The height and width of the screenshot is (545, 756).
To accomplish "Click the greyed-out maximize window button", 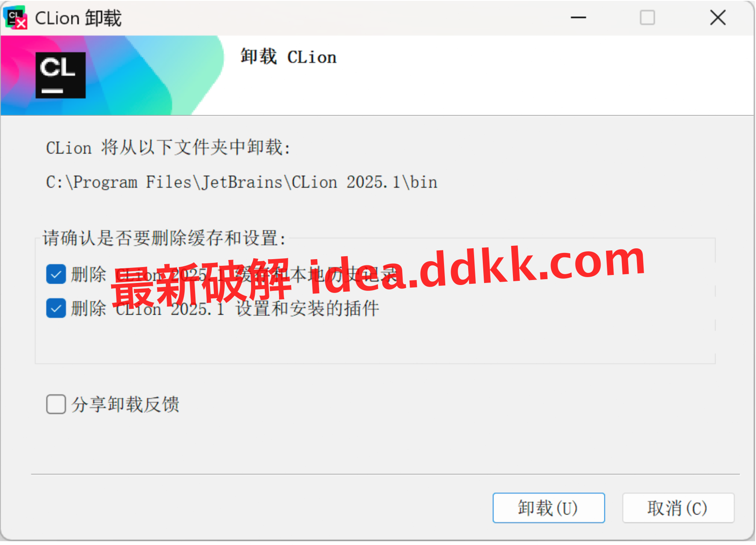I will point(647,18).
